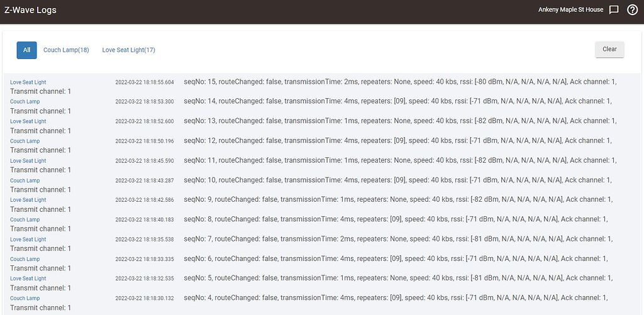Viewport: 644px width, 315px height.
Task: Open Love Seat Light link for seqNo 15
Action: (x=28, y=82)
